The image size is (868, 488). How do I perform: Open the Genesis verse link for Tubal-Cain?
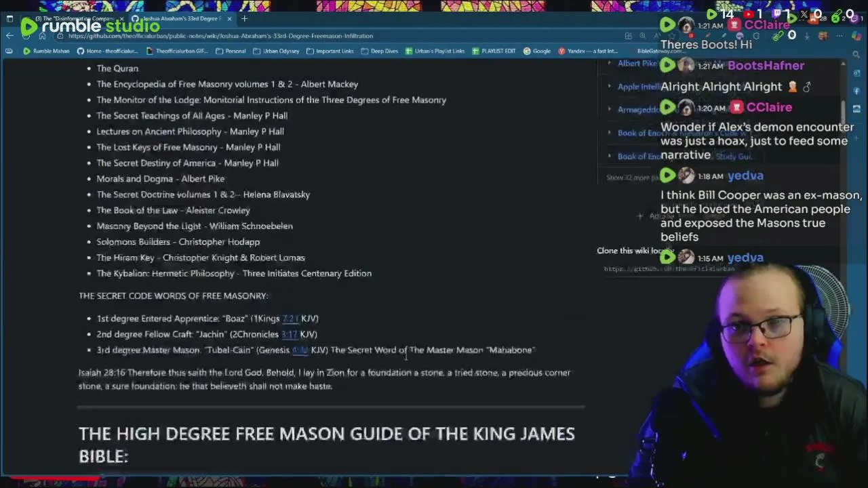coord(300,350)
